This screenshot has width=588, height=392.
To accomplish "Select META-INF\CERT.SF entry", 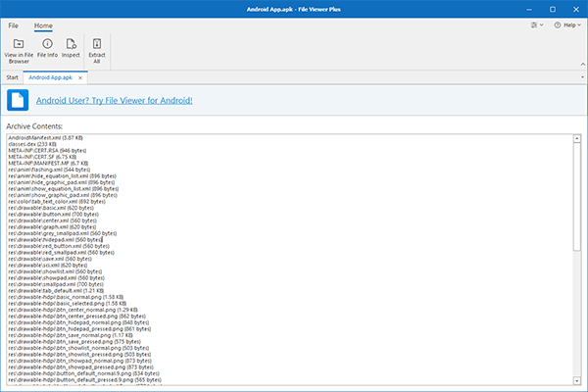I will tap(42, 157).
